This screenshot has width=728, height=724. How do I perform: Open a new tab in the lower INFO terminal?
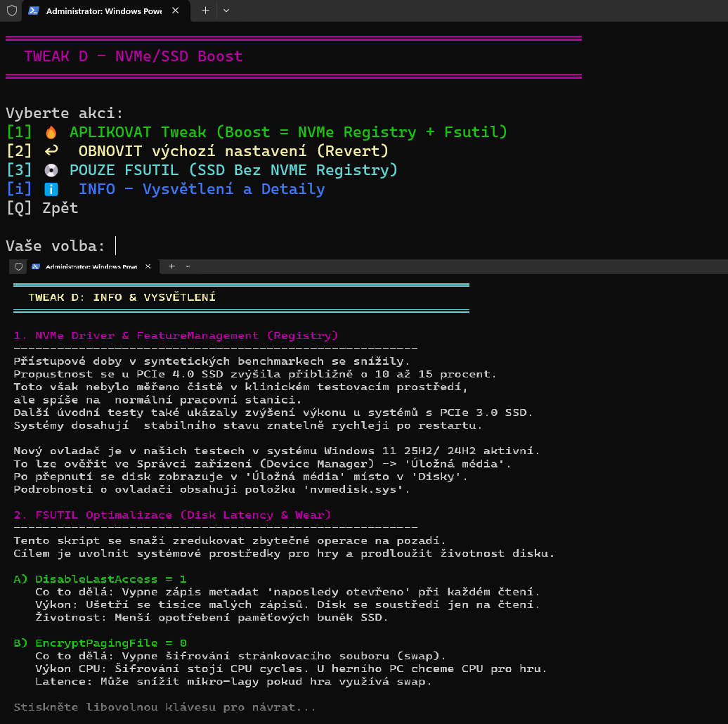[171, 267]
